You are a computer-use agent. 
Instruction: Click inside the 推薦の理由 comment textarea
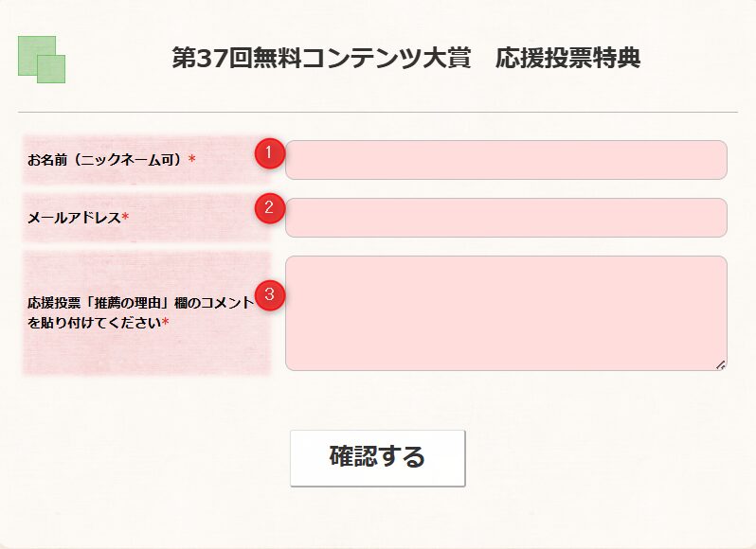pyautogui.click(x=506, y=312)
